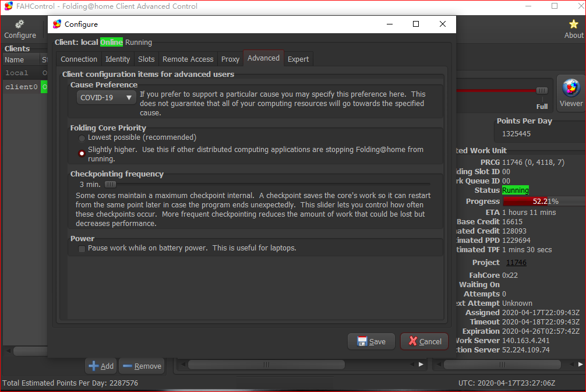Image resolution: width=586 pixels, height=392 pixels.
Task: Open the Slots tab
Action: coord(146,59)
